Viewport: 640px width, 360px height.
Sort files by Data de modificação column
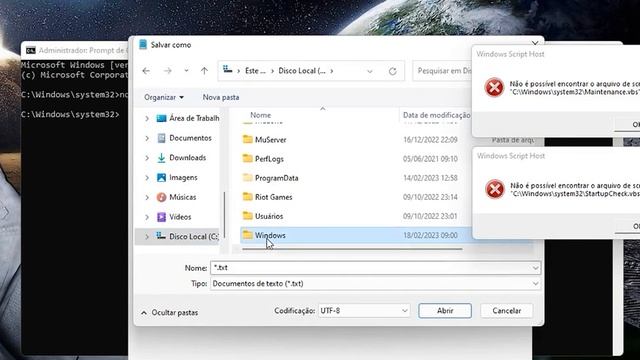click(436, 115)
